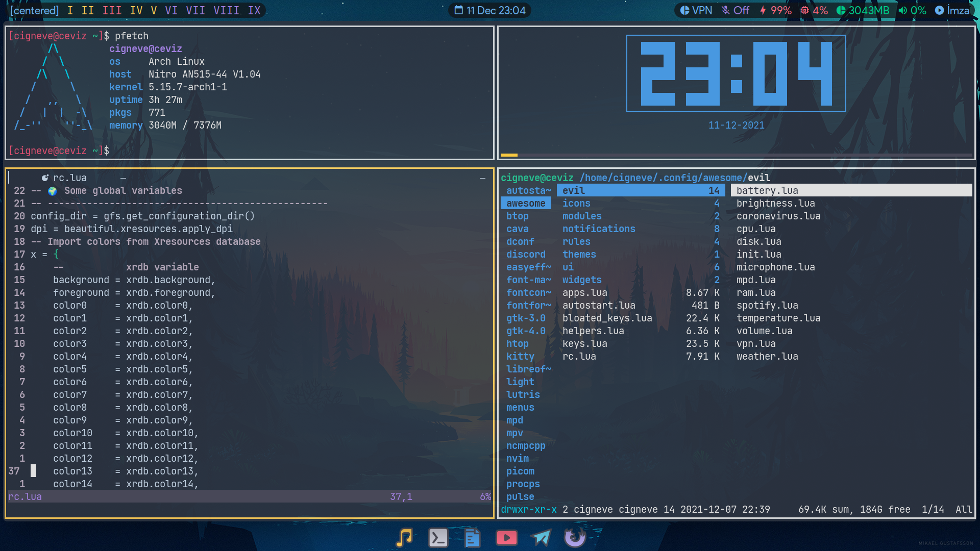The width and height of the screenshot is (980, 551).
Task: Select the kitty folder in left column
Action: pos(520,356)
